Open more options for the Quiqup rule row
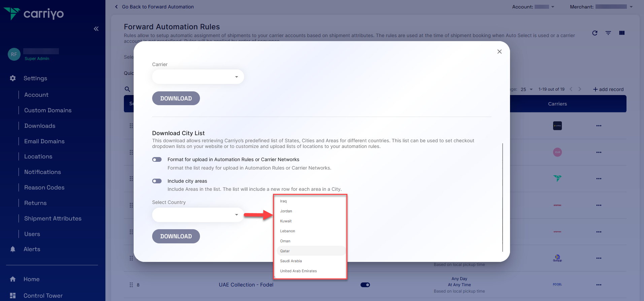The width and height of the screenshot is (644, 301). pos(599,258)
